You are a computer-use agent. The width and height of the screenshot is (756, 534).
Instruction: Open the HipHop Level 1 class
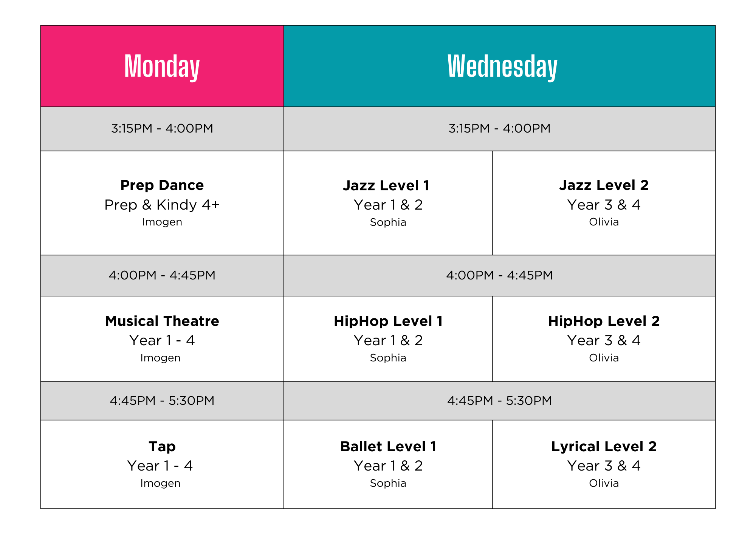tap(388, 321)
